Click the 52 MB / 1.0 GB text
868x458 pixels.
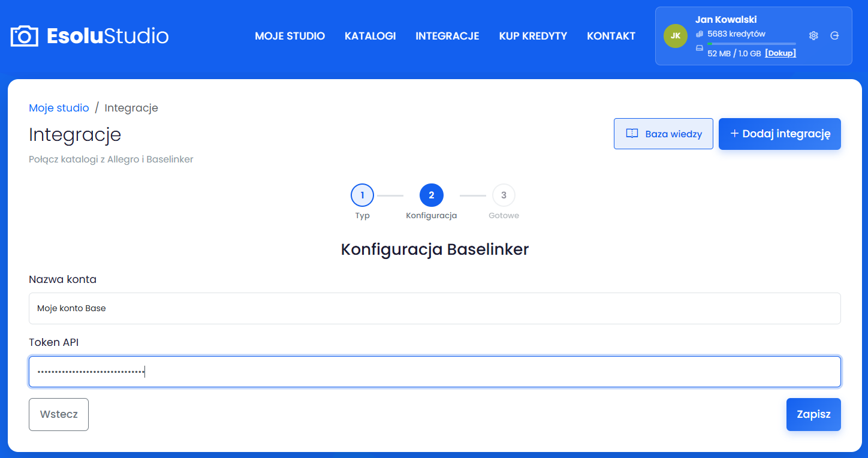coord(734,53)
